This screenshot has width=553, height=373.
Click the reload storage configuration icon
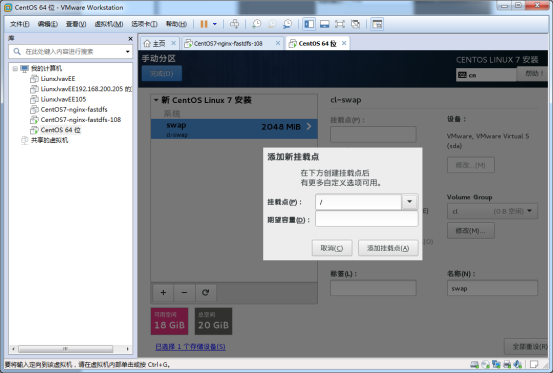206,293
